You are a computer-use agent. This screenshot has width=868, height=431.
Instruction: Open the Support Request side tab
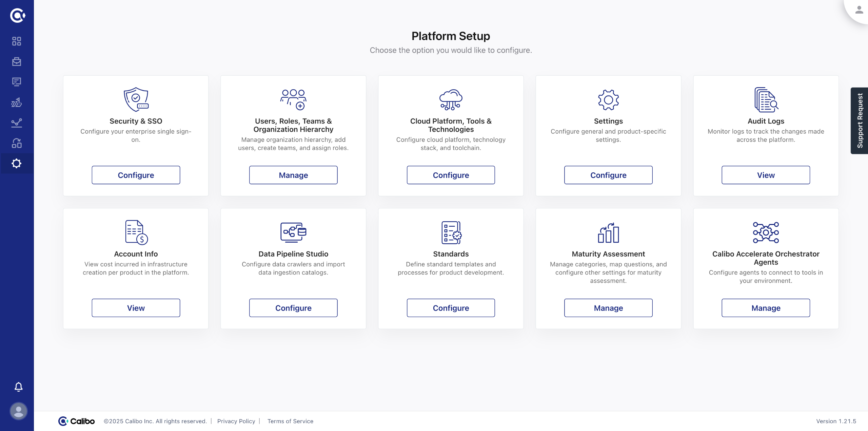[x=860, y=121]
